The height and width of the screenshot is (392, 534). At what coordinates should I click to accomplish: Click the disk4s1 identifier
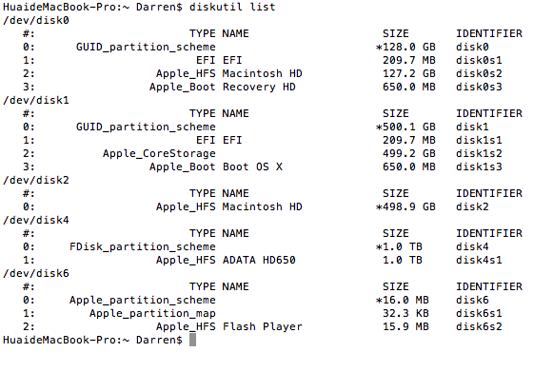click(x=479, y=260)
